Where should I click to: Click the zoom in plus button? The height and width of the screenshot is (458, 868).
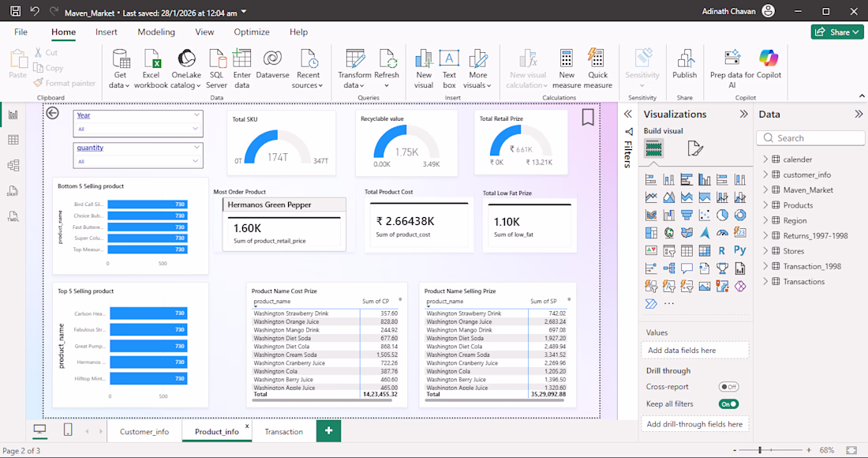(808, 450)
